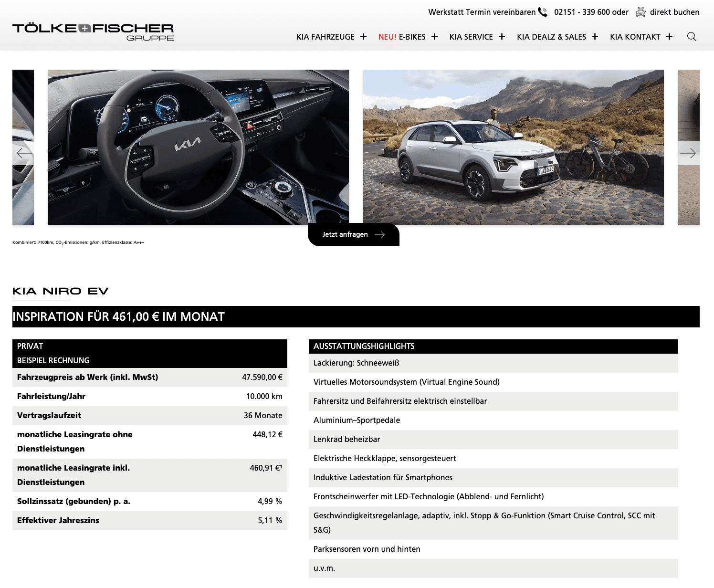Image resolution: width=714 pixels, height=588 pixels.
Task: Expand plus next to E-BIKES
Action: 434,37
